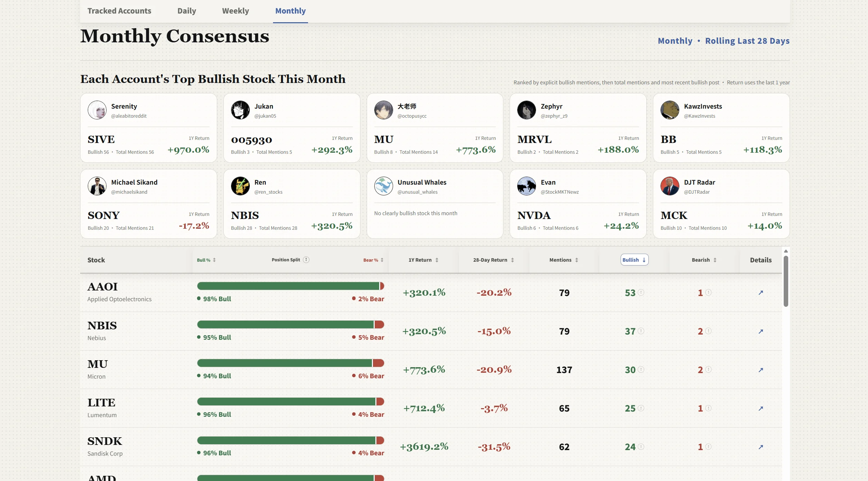Click Jukan's profile avatar

(240, 110)
